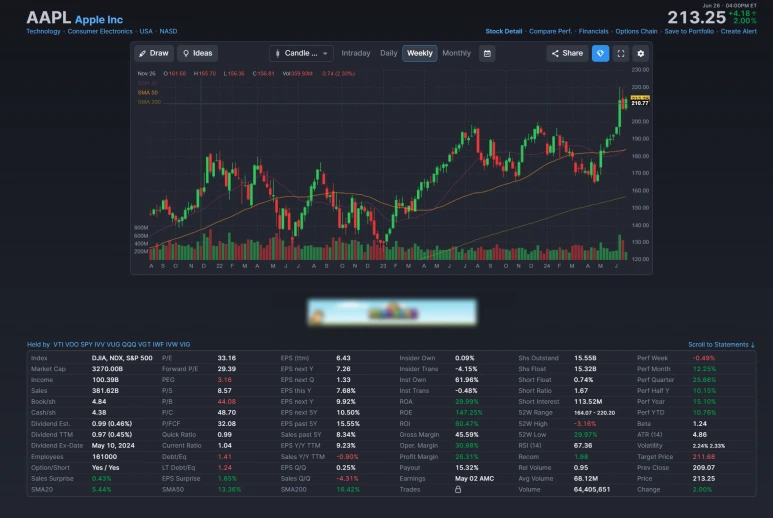This screenshot has width=773, height=518.
Task: Open Compare Perf. page
Action: [550, 31]
